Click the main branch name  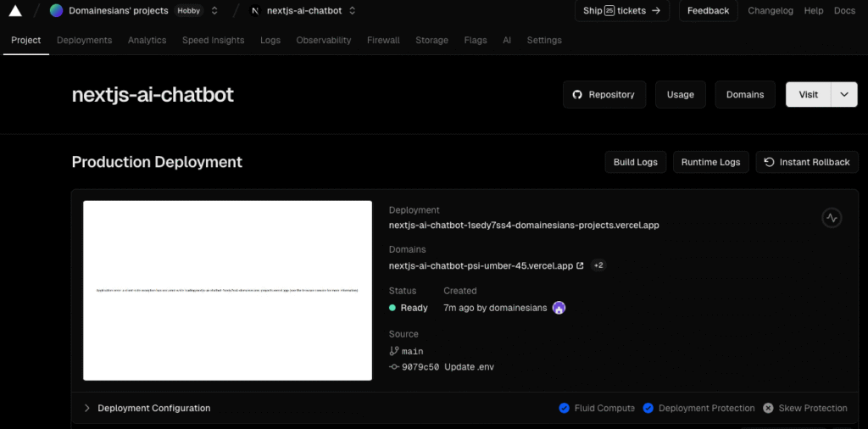[413, 351]
